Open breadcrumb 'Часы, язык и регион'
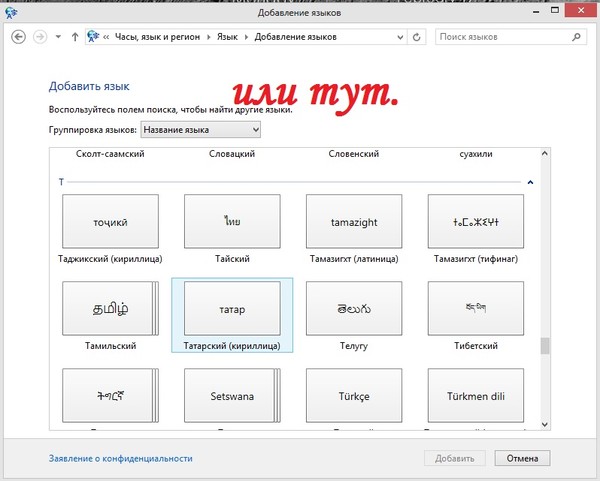This screenshot has width=600, height=481. click(x=157, y=37)
